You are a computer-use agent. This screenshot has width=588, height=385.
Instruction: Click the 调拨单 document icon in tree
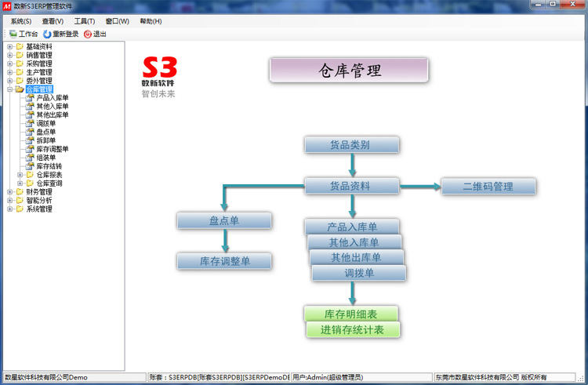click(x=30, y=123)
